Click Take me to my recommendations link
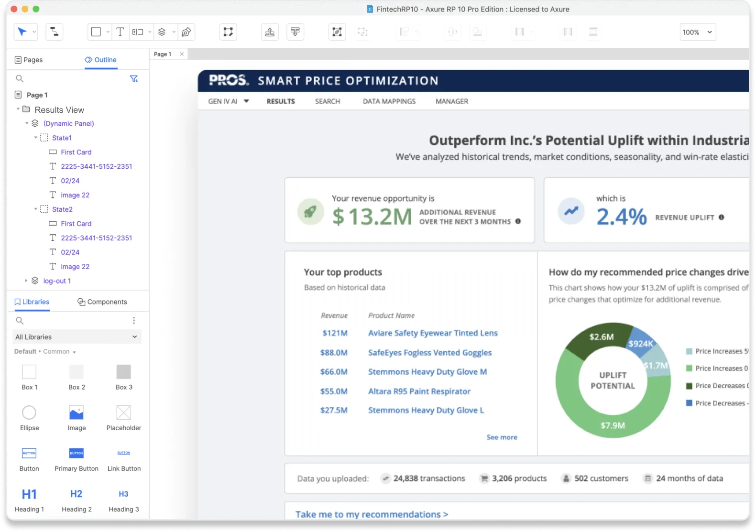The width and height of the screenshot is (756, 532). [372, 514]
